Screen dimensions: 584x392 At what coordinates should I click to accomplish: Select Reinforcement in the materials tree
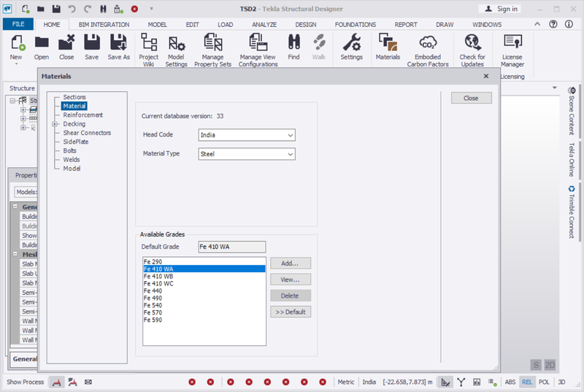(82, 115)
